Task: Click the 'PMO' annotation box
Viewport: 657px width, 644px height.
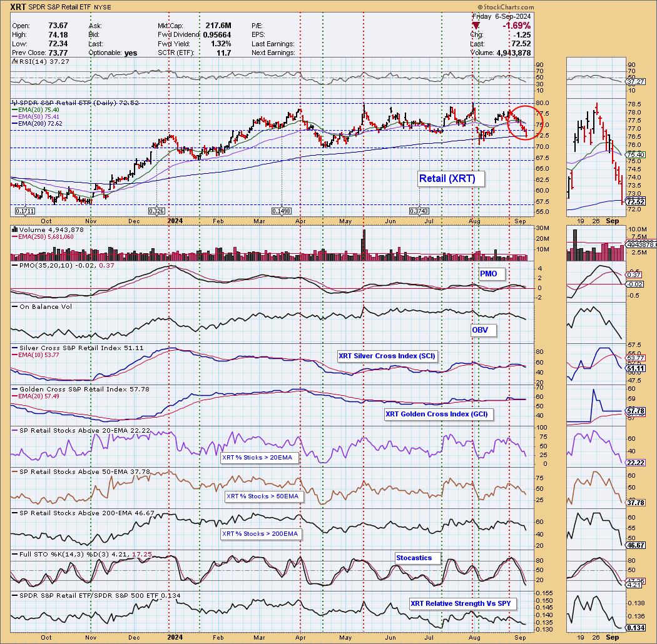Action: coord(492,274)
